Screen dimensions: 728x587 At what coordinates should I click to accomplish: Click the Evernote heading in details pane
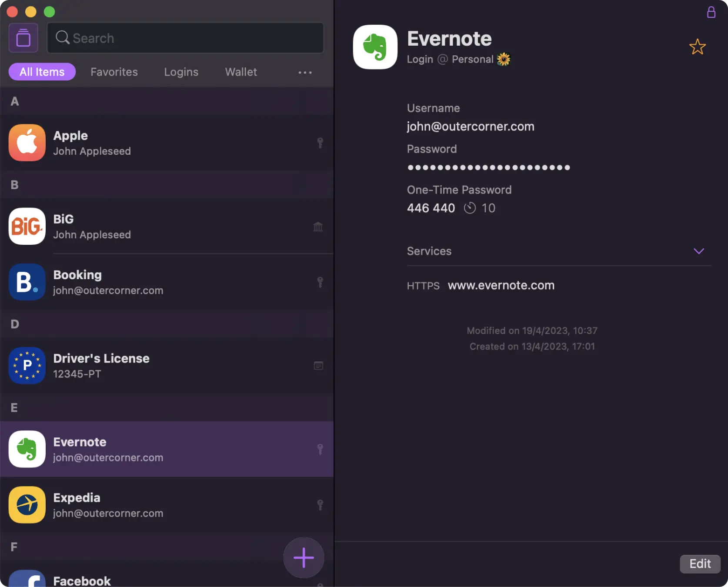449,39
